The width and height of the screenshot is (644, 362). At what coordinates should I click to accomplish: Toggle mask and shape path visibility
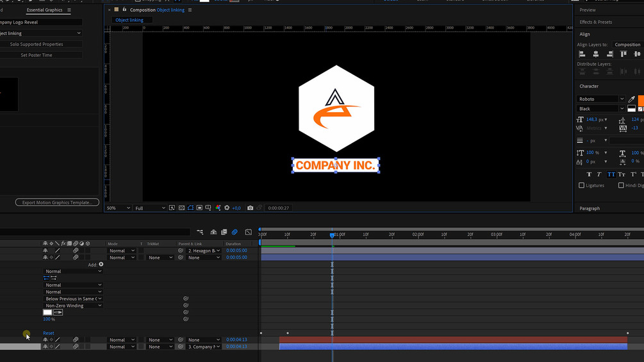click(x=190, y=208)
